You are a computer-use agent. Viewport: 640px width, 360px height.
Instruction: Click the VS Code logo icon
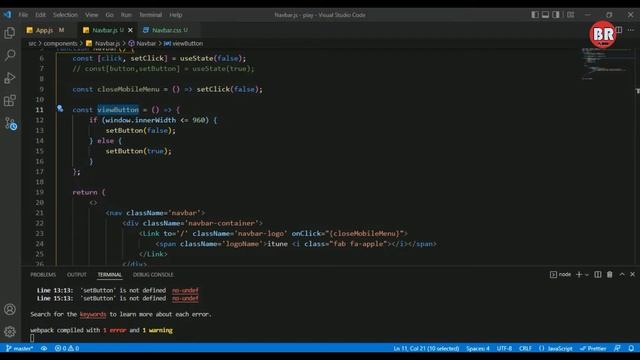coord(8,15)
